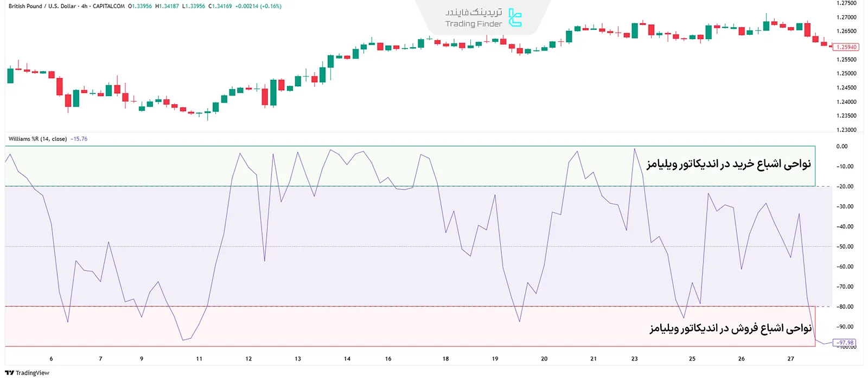Viewport: 868px width, 380px height.
Task: Click the 1.27000 level on price scale
Action: pyautogui.click(x=846, y=17)
